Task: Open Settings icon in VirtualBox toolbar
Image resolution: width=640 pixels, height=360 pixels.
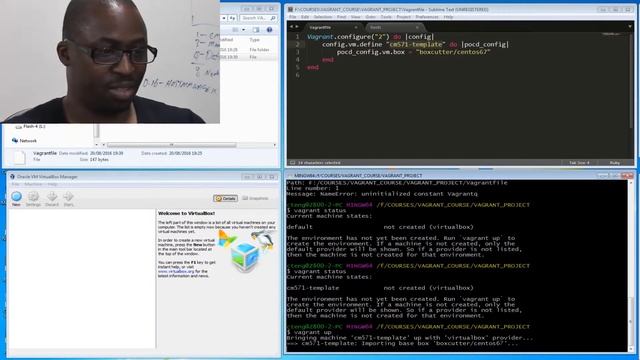Action: 33,197
